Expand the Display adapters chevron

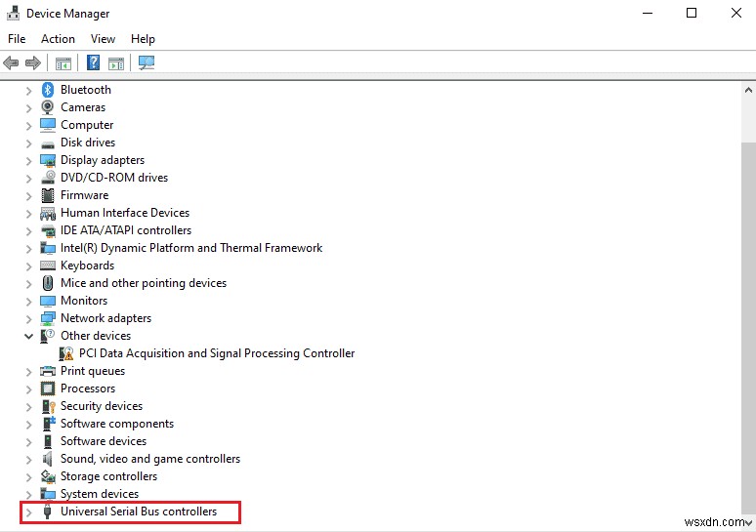pyautogui.click(x=28, y=161)
